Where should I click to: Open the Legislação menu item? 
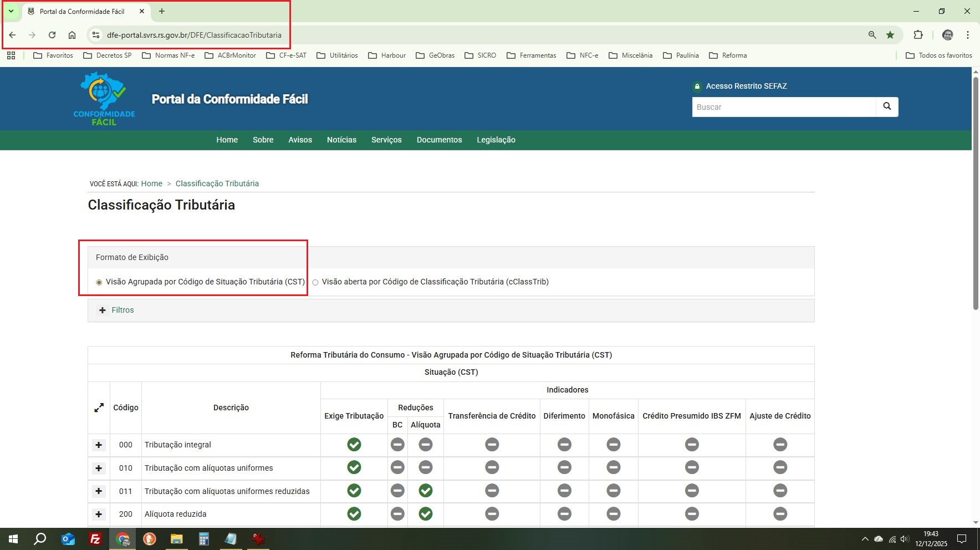coord(496,140)
